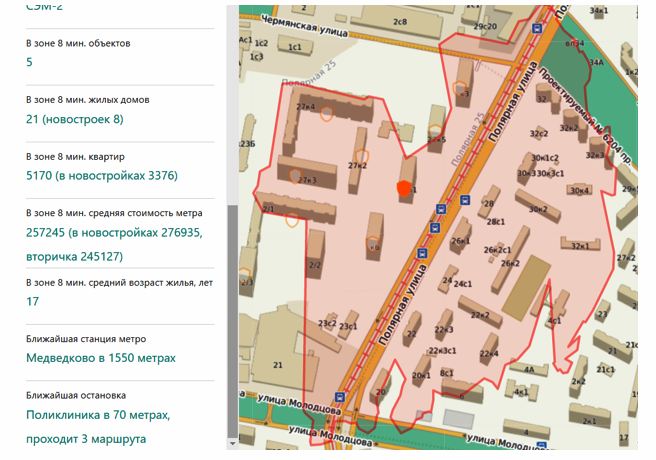Click the bus stop icon left of building 28
This screenshot has width=656, height=460.
point(465,200)
